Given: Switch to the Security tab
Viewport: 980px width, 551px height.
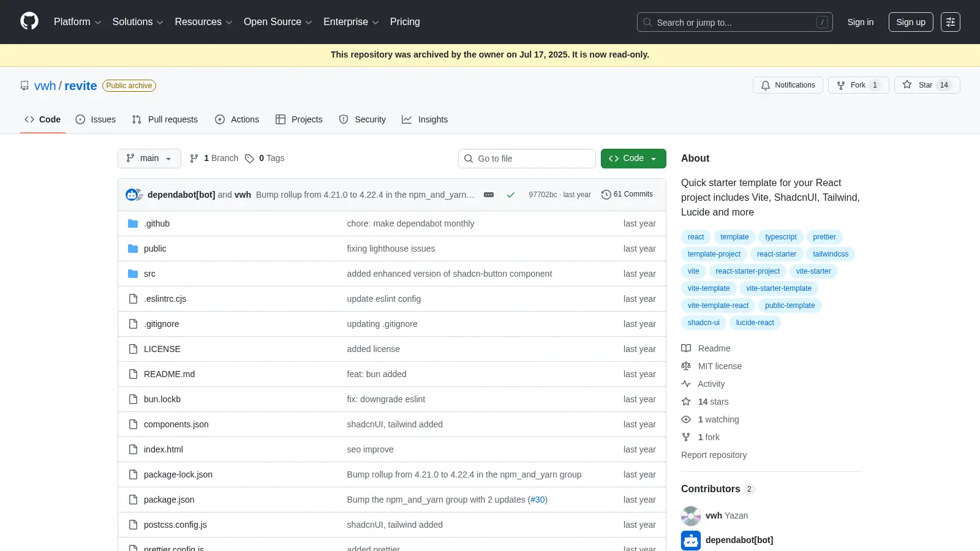Looking at the screenshot, I should coord(363,119).
